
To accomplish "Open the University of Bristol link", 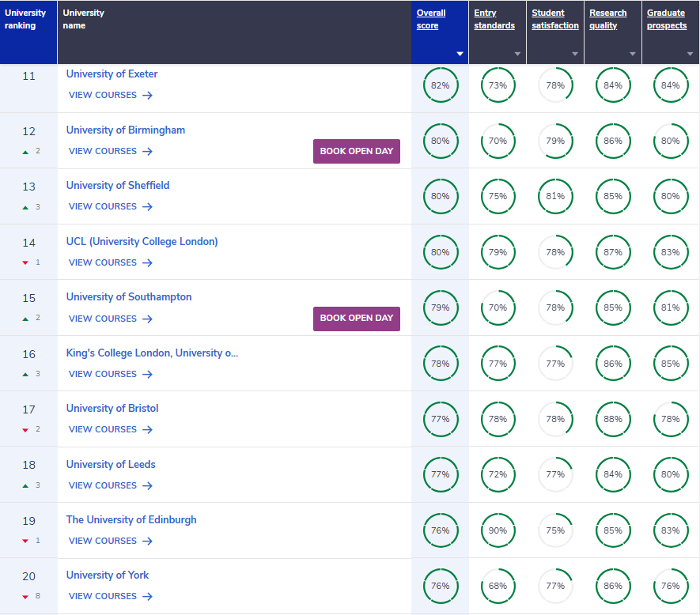I will (x=112, y=409).
